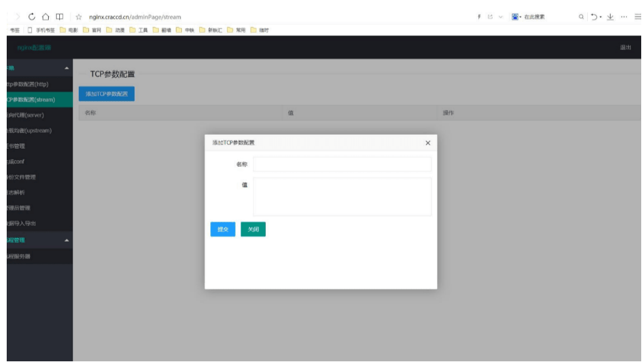Select TCP参数配置(stream) sidebar item
This screenshot has width=644, height=363.
[39, 100]
